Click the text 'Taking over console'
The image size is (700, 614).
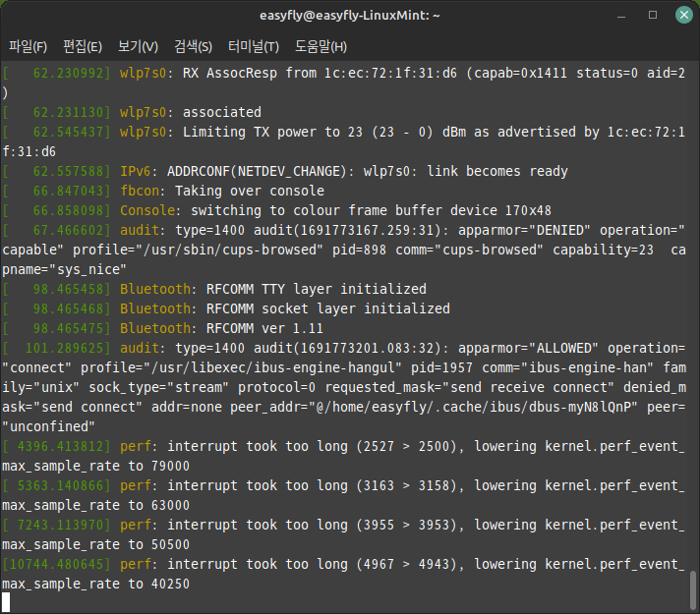[x=250, y=191]
